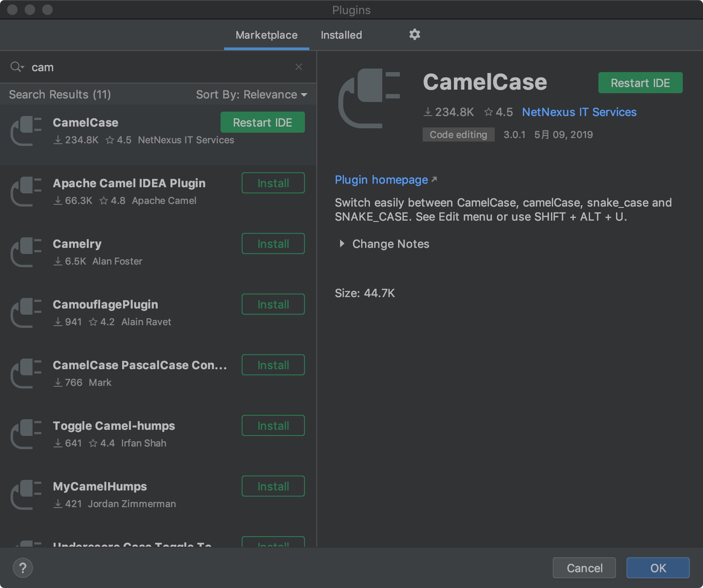This screenshot has height=588, width=703.
Task: Click the CamouflagePlugin plugin icon
Action: point(26,313)
